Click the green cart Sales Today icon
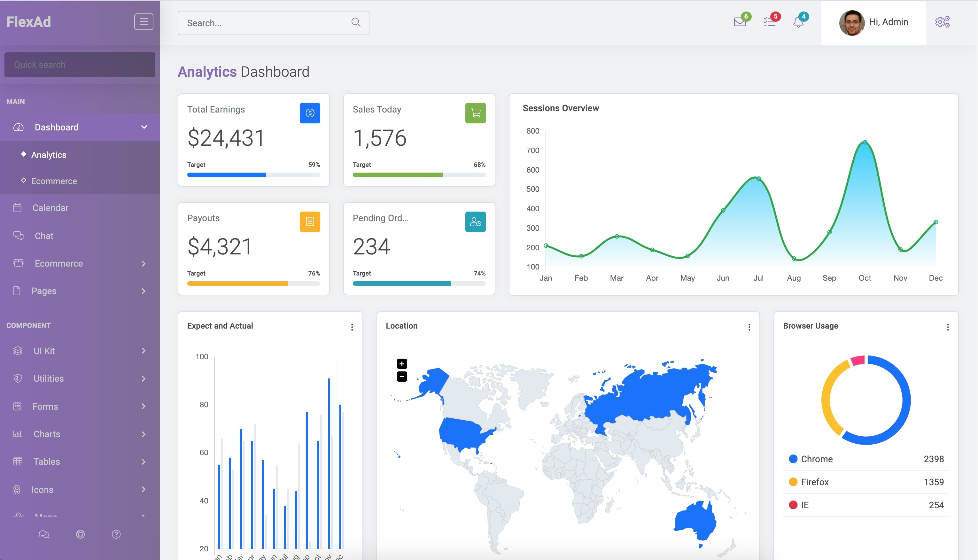The image size is (978, 560). (x=475, y=113)
